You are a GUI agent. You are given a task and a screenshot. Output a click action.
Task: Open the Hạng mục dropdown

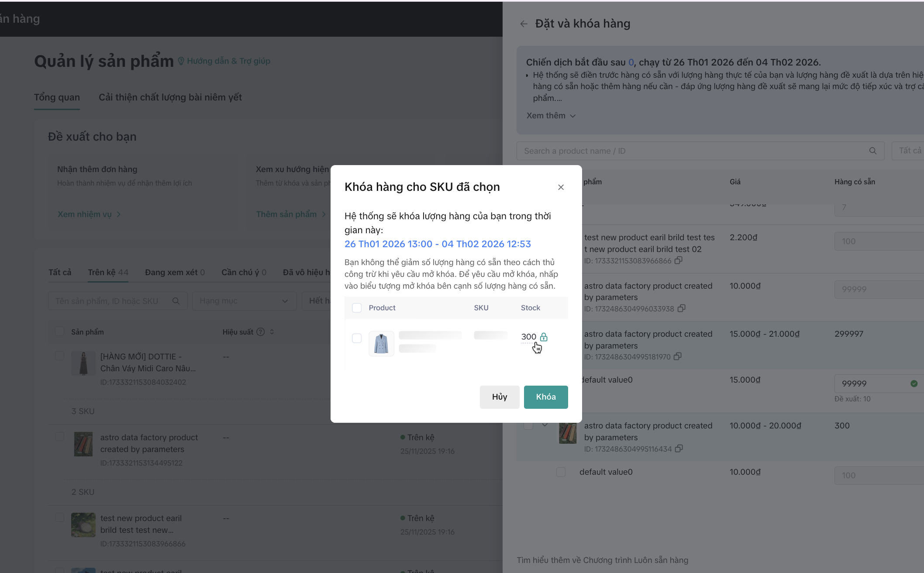(244, 301)
